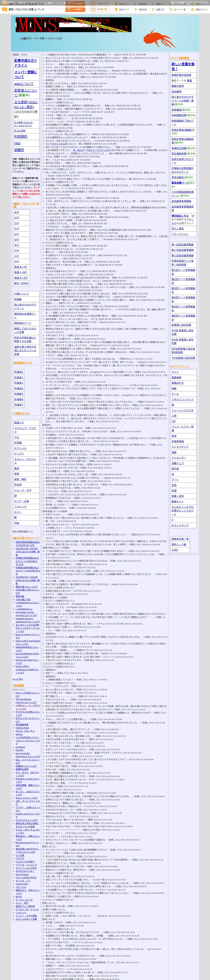
Task: Open the 便利リンク集 link
Action: pyautogui.click(x=179, y=544)
